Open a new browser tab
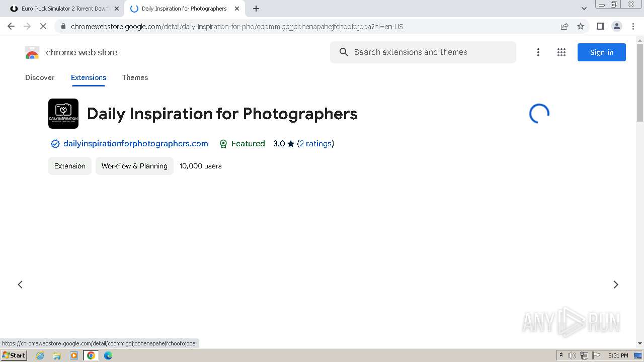Image resolution: width=644 pixels, height=362 pixels. pos(256,9)
